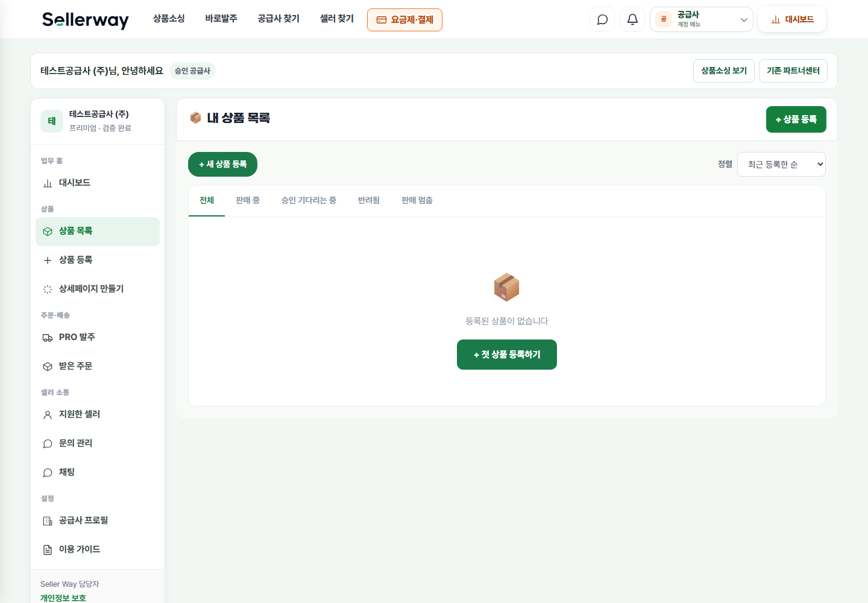The width and height of the screenshot is (868, 603).
Task: Open the 개인정보 보호 link
Action: pos(63,598)
